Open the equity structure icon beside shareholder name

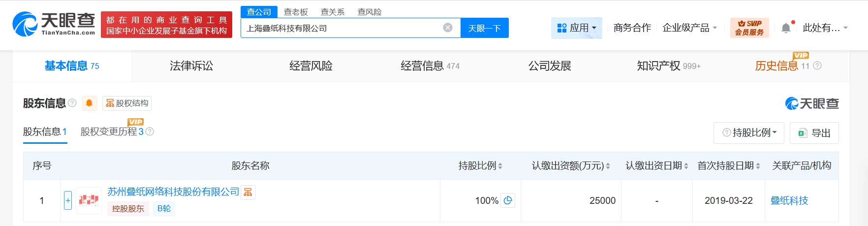(x=248, y=192)
